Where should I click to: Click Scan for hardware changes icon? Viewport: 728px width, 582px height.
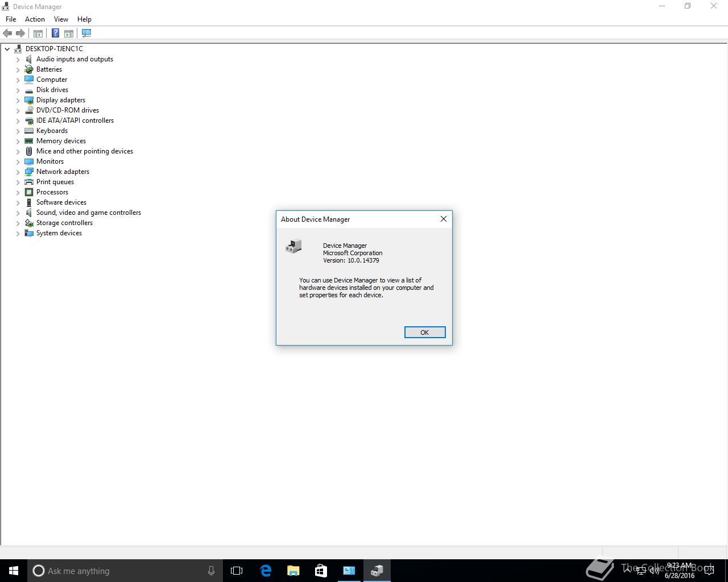click(x=86, y=34)
